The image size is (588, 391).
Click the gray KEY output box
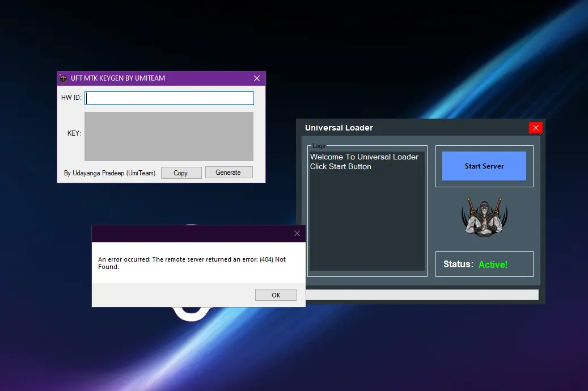[x=169, y=136]
